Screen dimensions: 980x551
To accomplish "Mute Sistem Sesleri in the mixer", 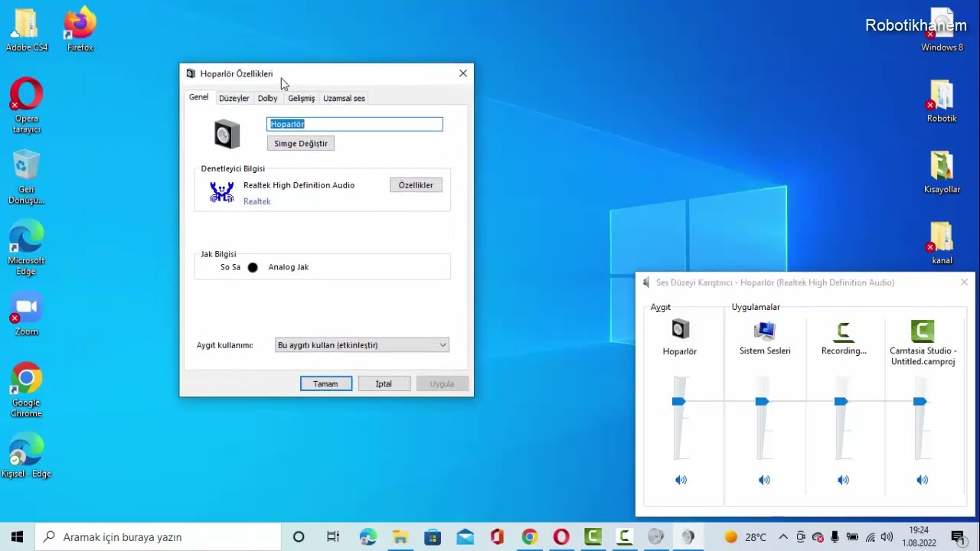I will [764, 480].
